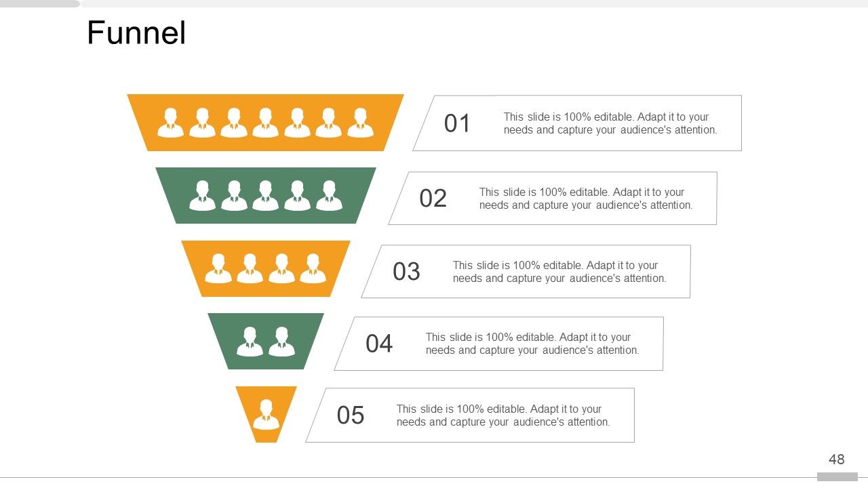
Task: Click the rightmost person icon in the four-person orange tier
Action: [313, 268]
